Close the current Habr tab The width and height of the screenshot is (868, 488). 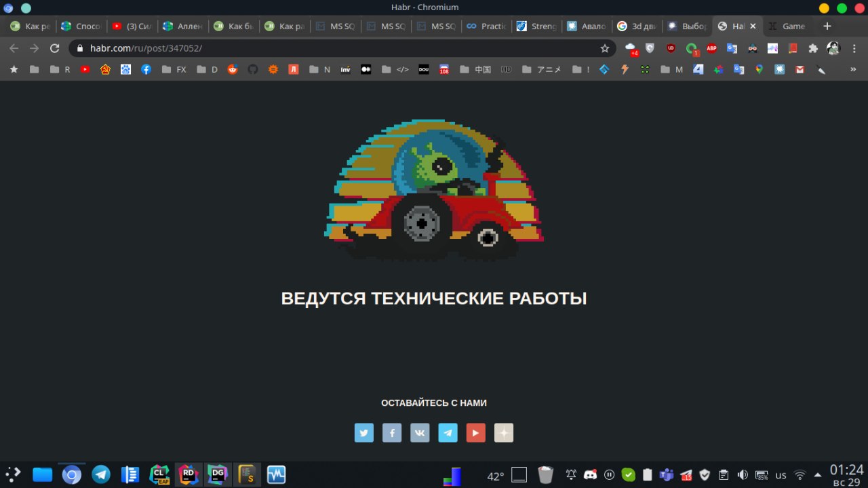(x=753, y=26)
